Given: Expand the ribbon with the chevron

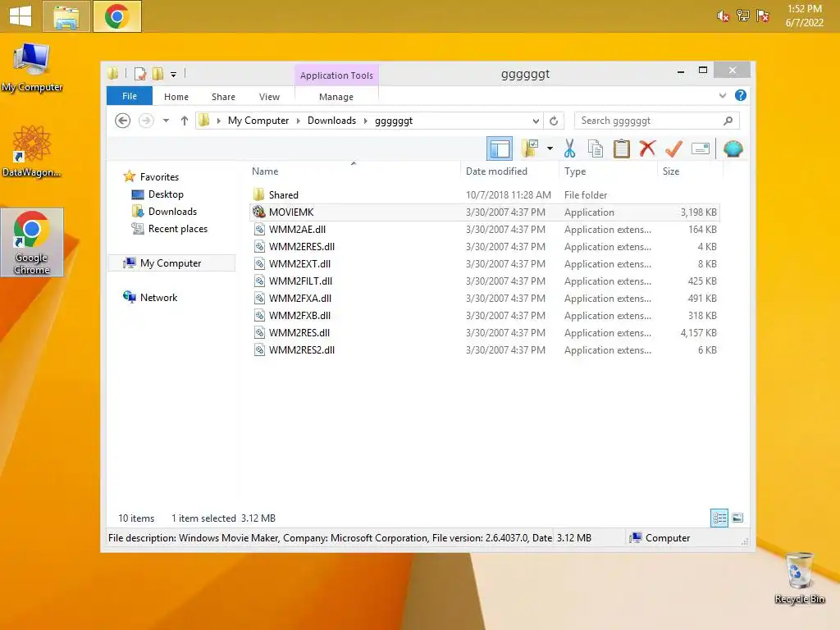Looking at the screenshot, I should point(722,95).
